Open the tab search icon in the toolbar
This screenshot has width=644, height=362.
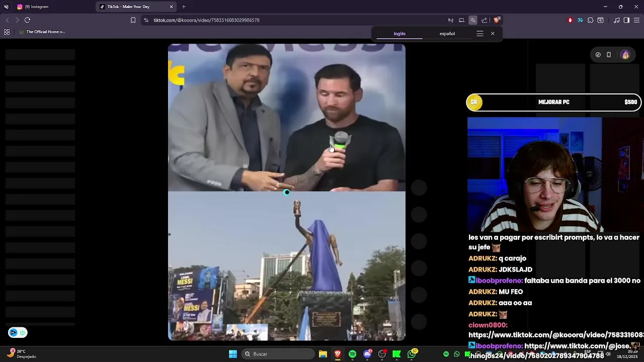tap(601, 20)
